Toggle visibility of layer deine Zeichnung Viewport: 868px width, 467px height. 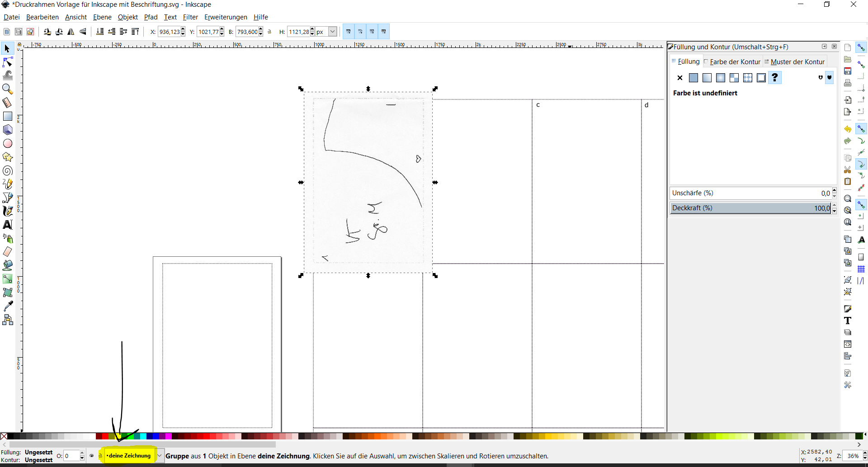click(92, 456)
